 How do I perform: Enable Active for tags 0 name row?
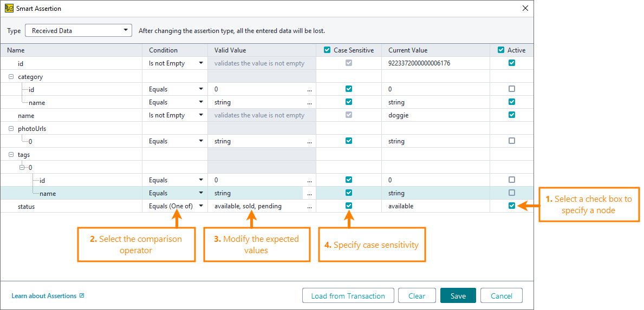[x=511, y=193]
